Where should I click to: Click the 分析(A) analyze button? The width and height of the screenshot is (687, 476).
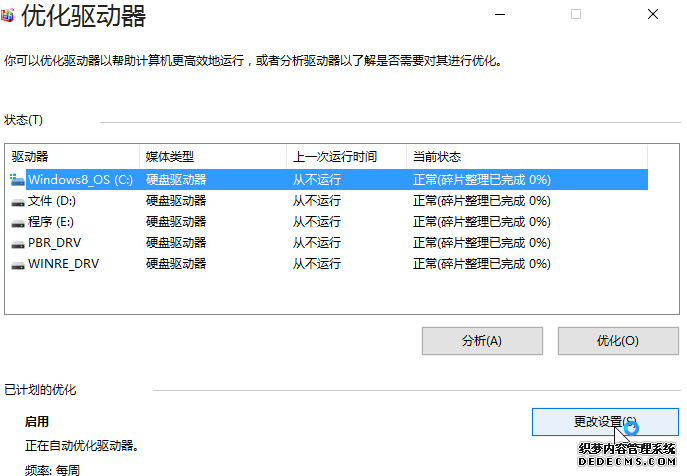click(x=482, y=341)
